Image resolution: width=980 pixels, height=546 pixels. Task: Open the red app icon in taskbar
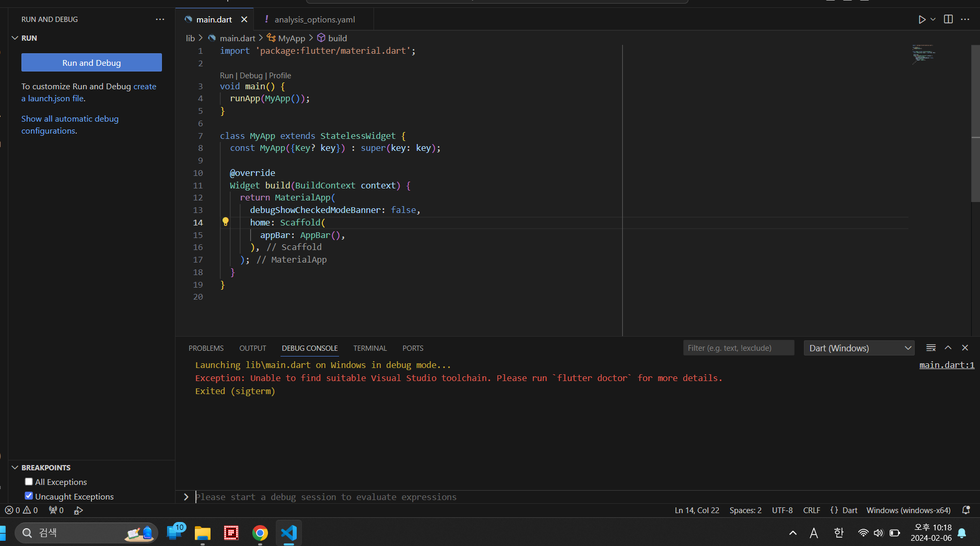(231, 533)
